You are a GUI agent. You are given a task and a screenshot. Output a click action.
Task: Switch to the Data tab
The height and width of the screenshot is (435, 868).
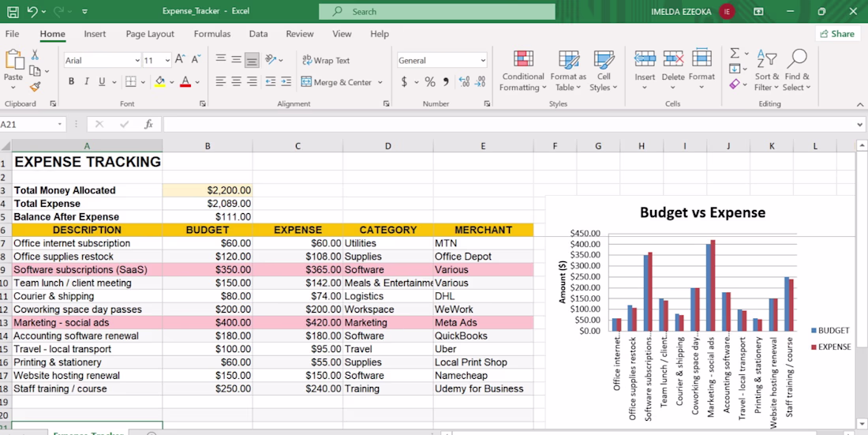coord(258,34)
